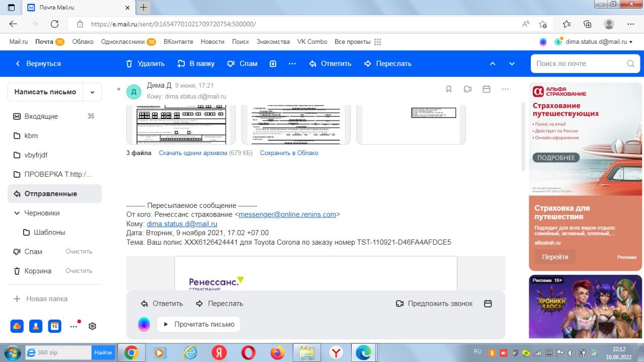Open Облако in the Mail.ru portal bar
Screen dimensions: 644x362
pos(83,42)
